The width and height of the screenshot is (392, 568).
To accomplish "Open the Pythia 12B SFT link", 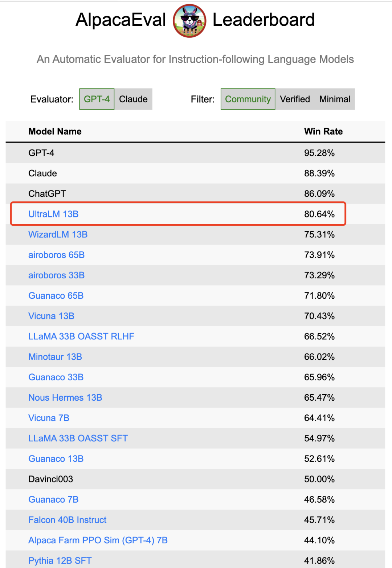I will [60, 561].
